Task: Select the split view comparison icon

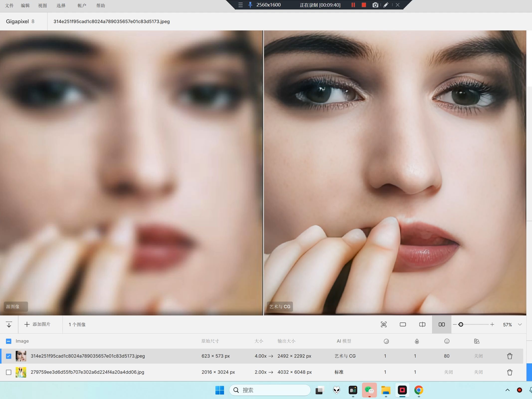Action: tap(422, 324)
